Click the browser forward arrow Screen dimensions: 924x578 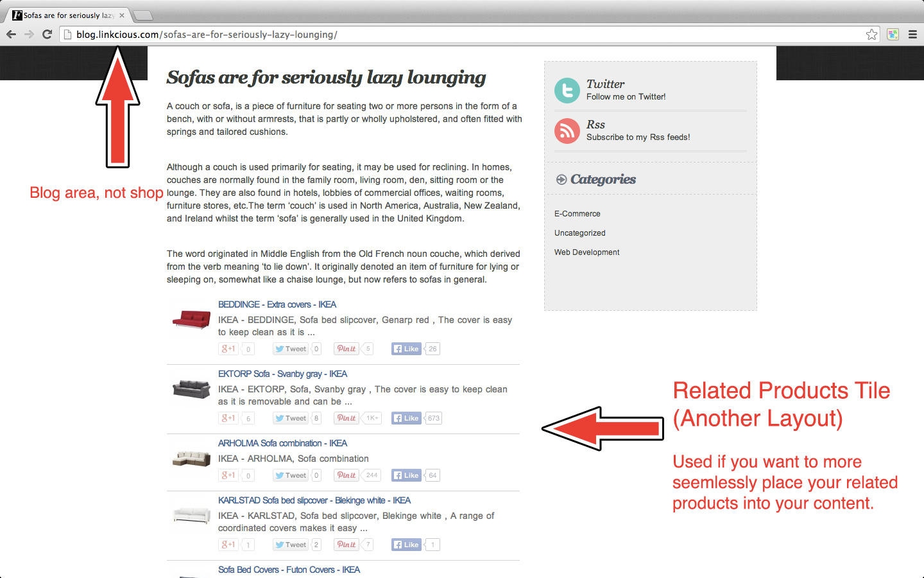pos(29,34)
